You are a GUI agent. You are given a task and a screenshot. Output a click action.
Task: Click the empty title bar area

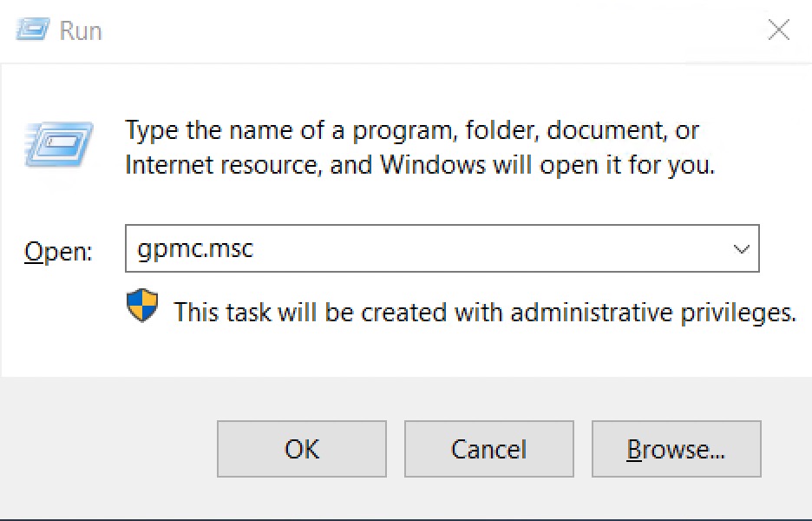coord(415,30)
